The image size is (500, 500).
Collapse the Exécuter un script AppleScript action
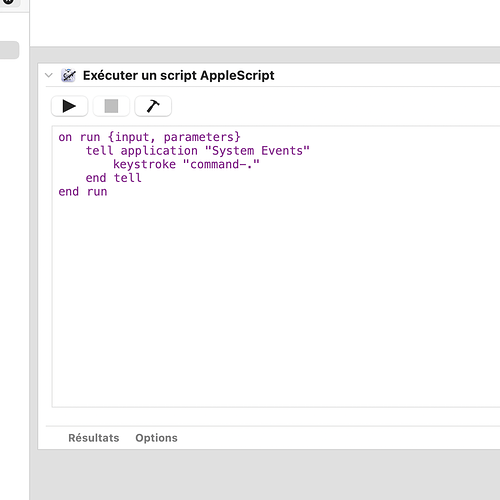coord(49,75)
